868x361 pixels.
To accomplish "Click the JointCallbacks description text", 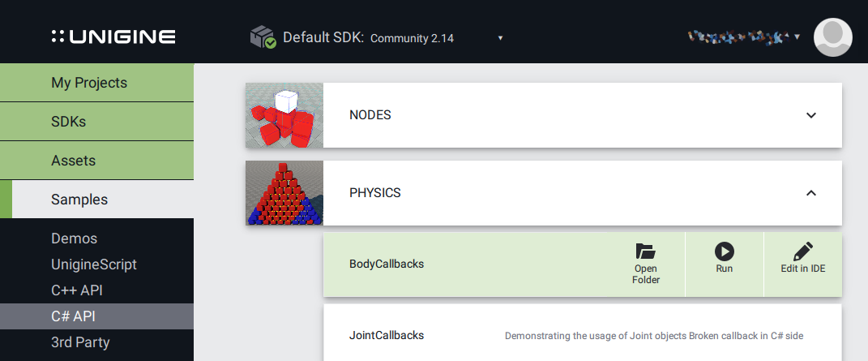I will click(x=654, y=336).
